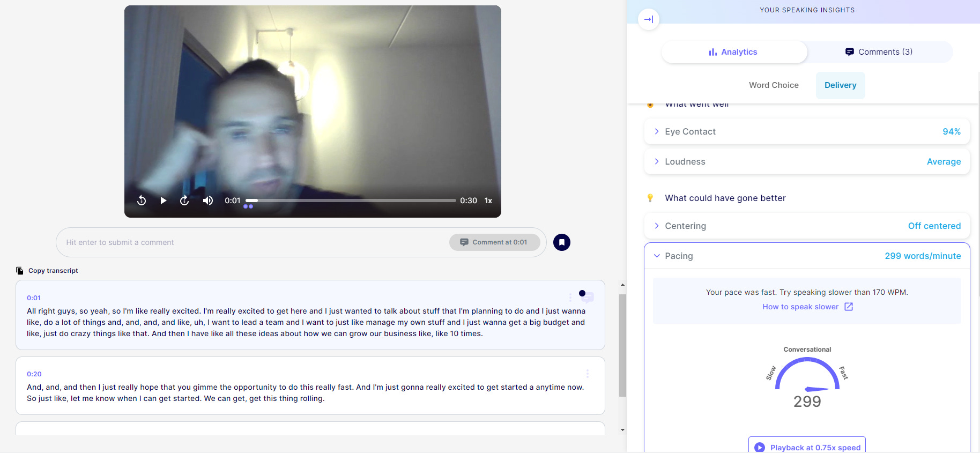Expand the Centering row
980x453 pixels.
[x=807, y=226]
